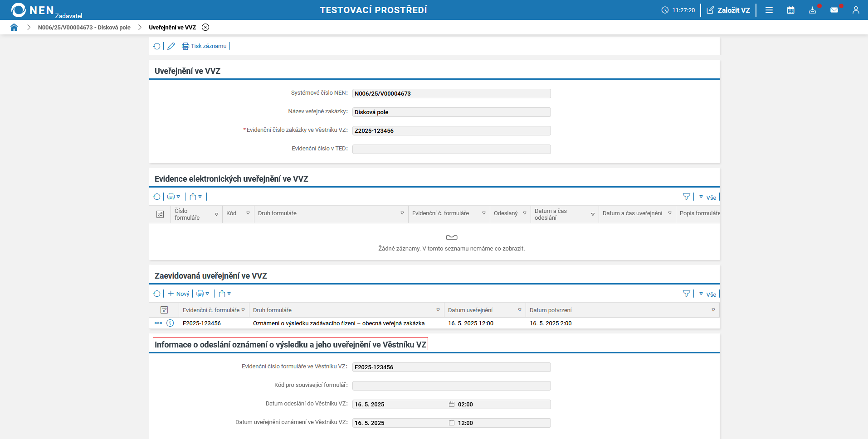Click Založit VZ button
The height and width of the screenshot is (439, 868).
[728, 10]
